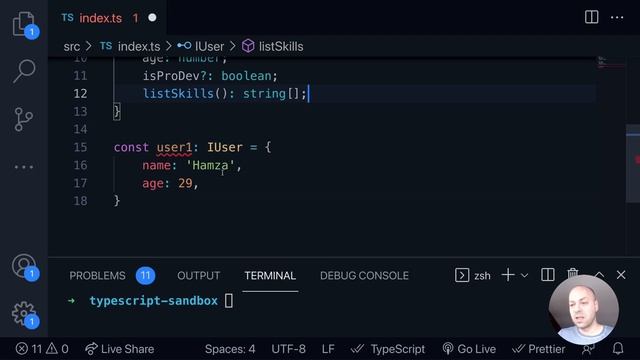
Task: Open the Manage gear icon
Action: (x=24, y=313)
